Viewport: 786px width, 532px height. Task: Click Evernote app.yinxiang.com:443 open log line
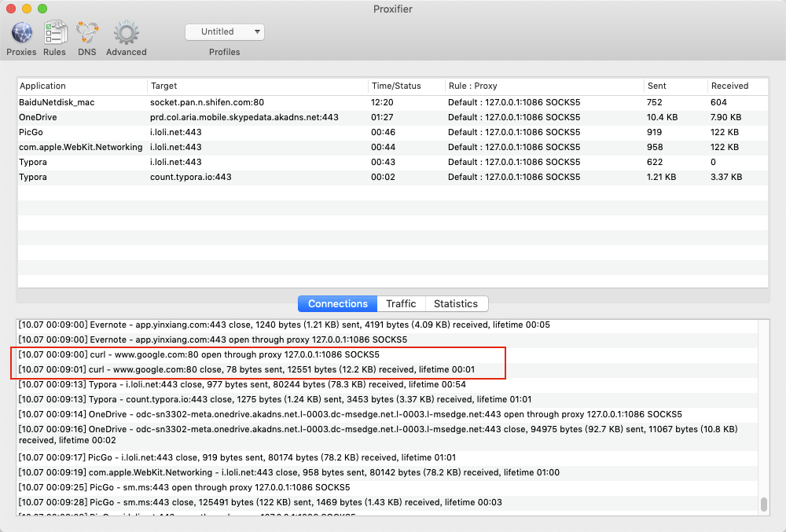387,339
